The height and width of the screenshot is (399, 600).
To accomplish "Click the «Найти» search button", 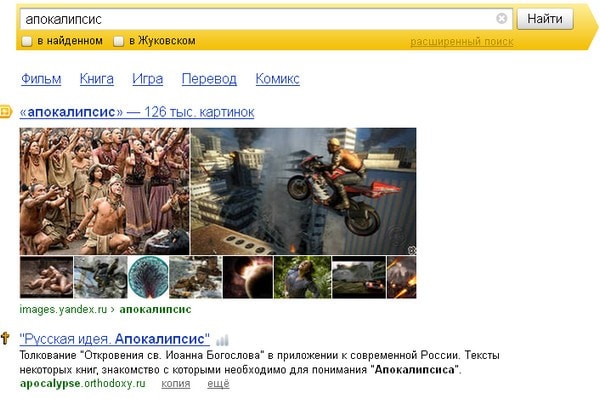I will point(545,19).
